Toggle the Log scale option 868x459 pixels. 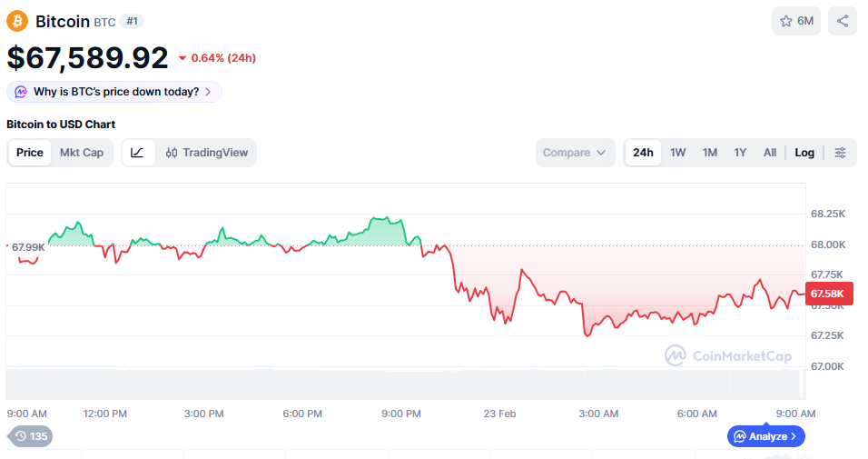[x=804, y=153]
